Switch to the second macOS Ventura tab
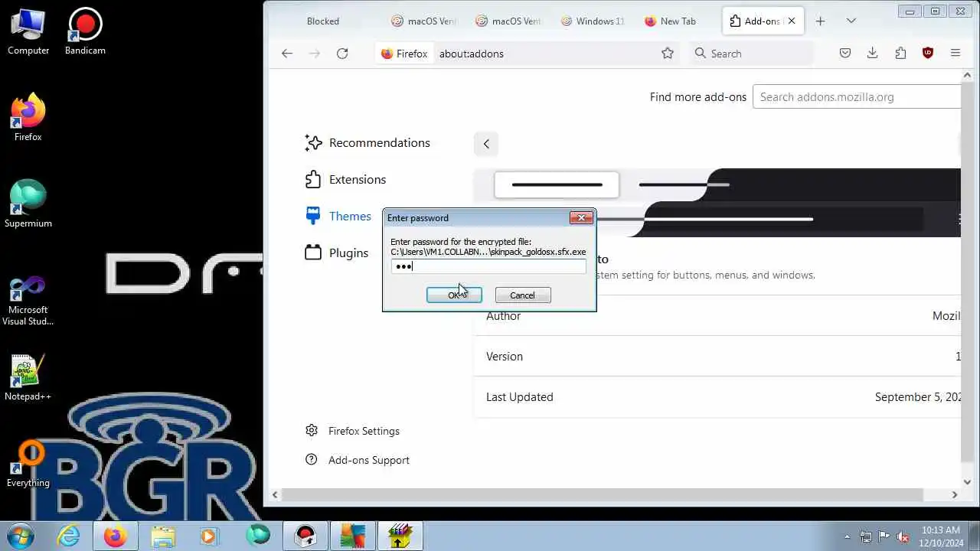The height and width of the screenshot is (551, 980). coord(508,21)
